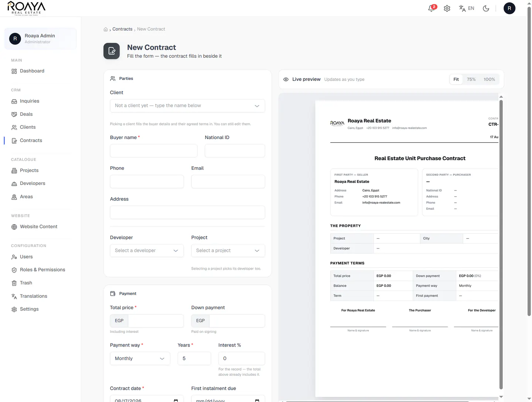Click the Trash bin icon in sidebar

tap(14, 283)
